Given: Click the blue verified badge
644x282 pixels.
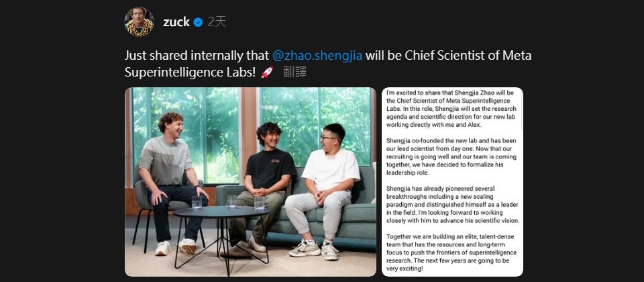Looking at the screenshot, I should coord(199,22).
